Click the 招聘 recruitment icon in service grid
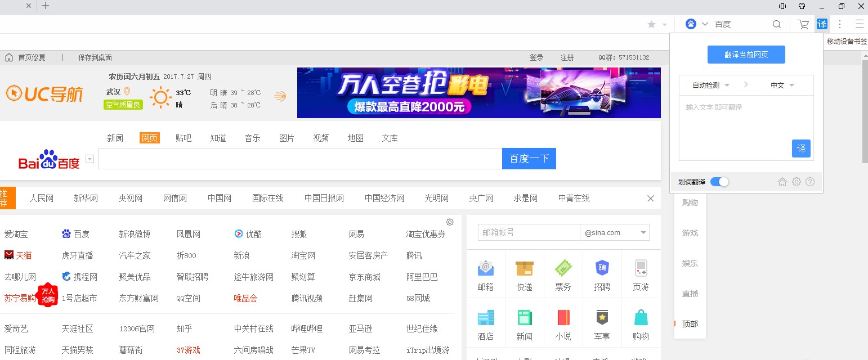This screenshot has height=360, width=868. [602, 274]
